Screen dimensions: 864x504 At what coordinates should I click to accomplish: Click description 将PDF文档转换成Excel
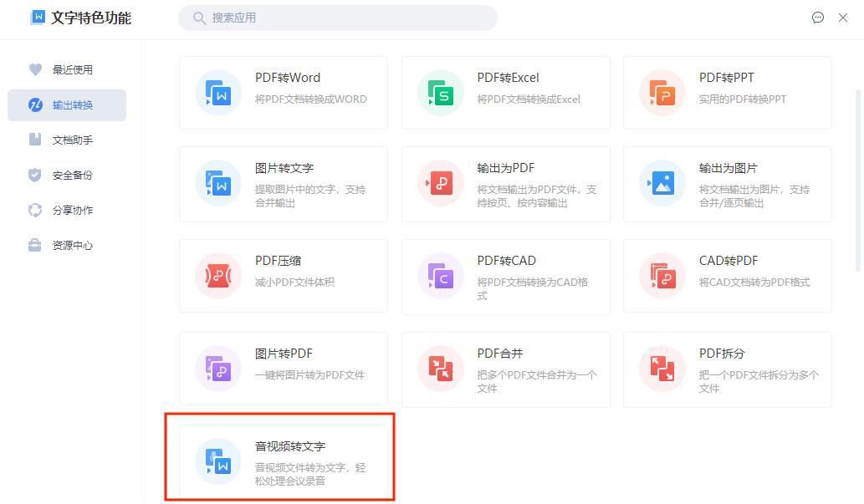(x=529, y=99)
